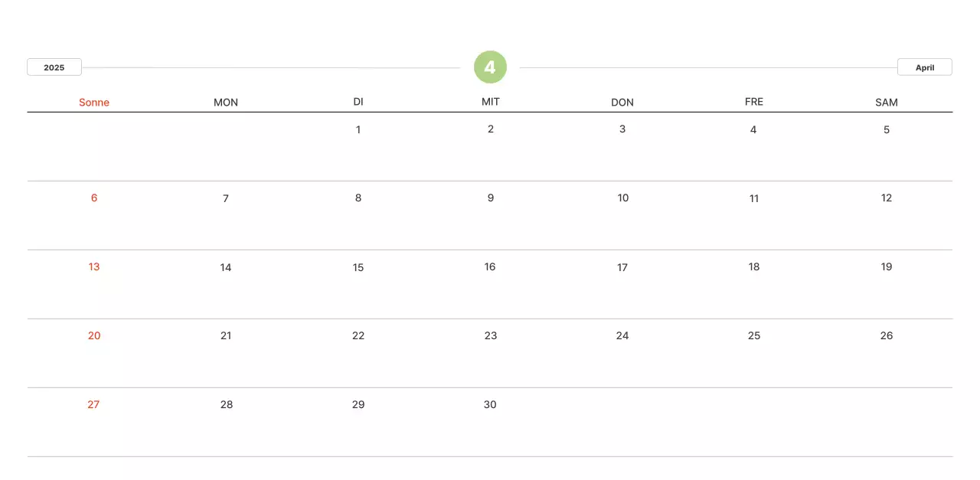Select Sunday the 6th
The image size is (980, 480).
[94, 198]
